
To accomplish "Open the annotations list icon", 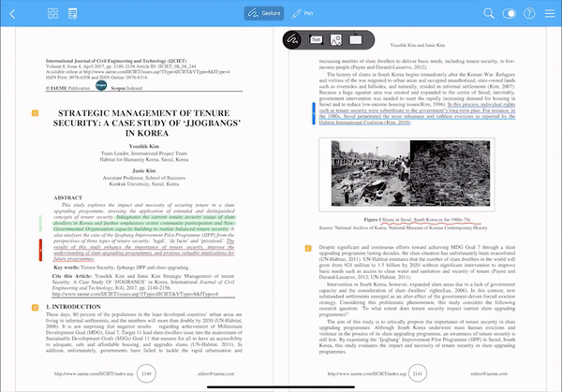I will point(73,14).
